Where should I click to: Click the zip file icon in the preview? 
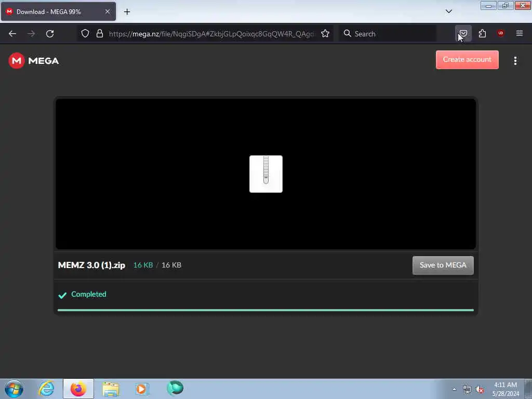265,174
